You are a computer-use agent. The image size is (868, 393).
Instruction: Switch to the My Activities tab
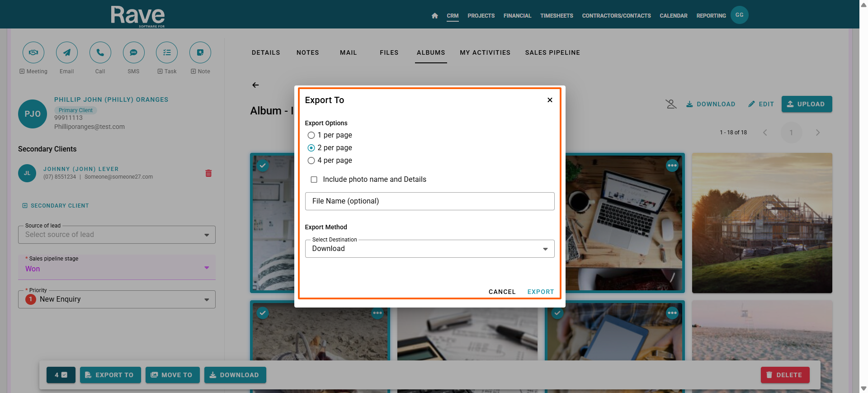tap(485, 53)
